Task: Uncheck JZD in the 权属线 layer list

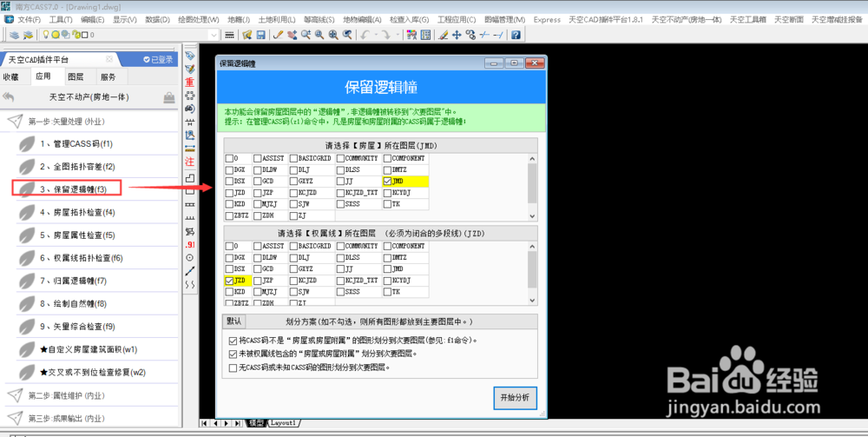Action: [x=229, y=281]
